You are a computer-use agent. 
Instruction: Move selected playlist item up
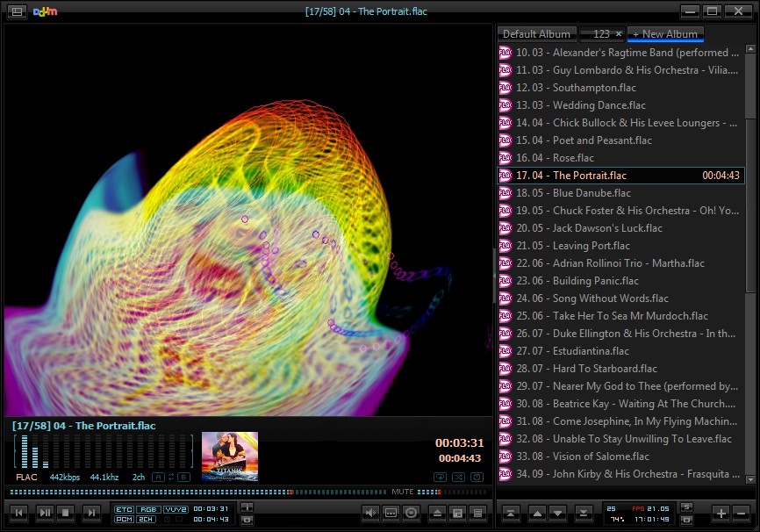tap(537, 513)
